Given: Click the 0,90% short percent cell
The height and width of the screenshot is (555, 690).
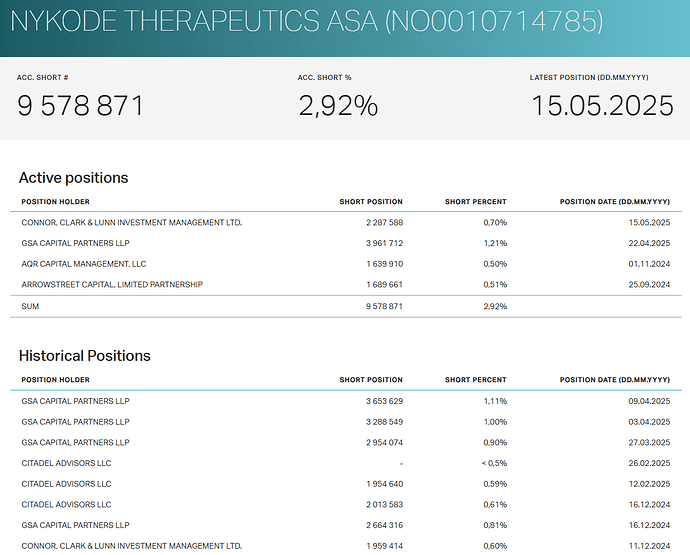Looking at the screenshot, I should point(495,443).
